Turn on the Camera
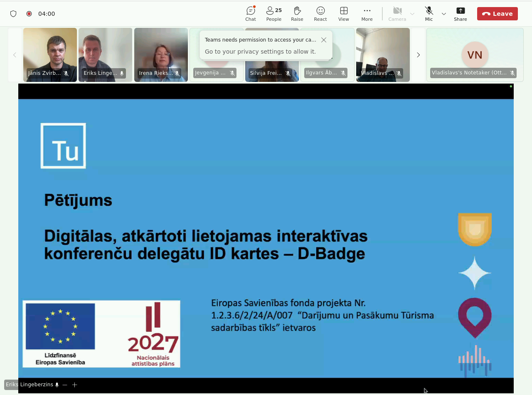The image size is (532, 395). [397, 14]
